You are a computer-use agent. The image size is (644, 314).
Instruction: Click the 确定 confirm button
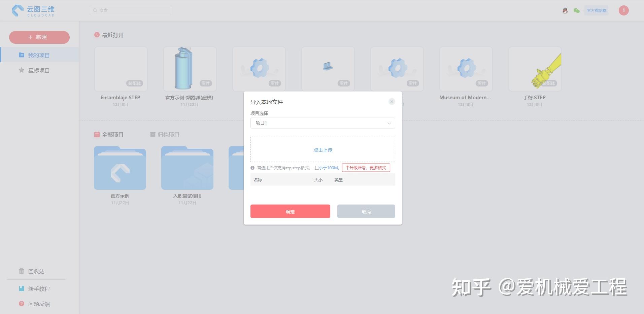tap(290, 211)
